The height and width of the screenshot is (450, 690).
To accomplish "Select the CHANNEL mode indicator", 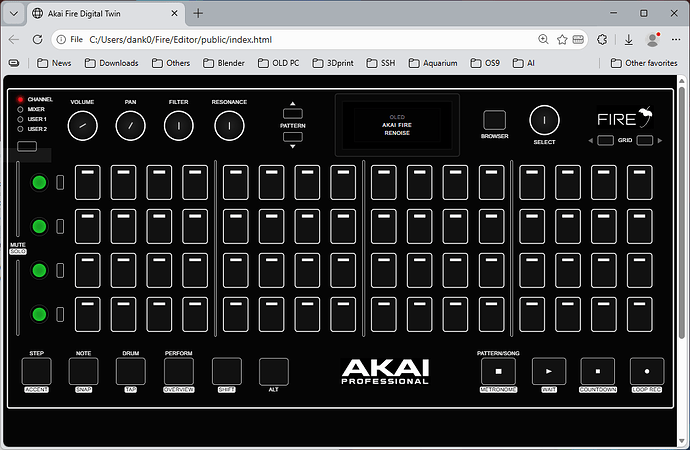I will click(x=20, y=99).
